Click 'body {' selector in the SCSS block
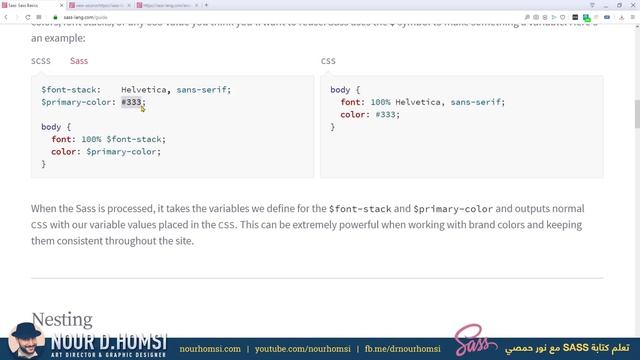This screenshot has width=640, height=360. click(56, 127)
